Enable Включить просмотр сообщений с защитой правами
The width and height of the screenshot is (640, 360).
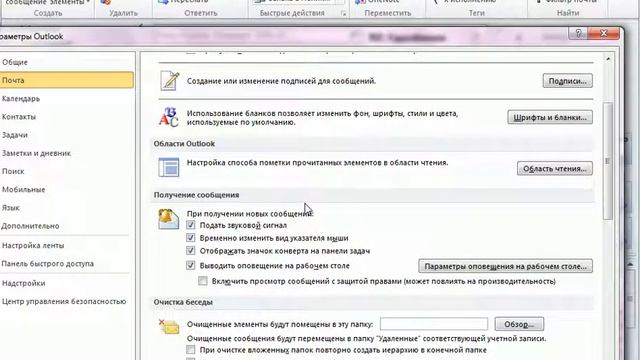point(202,281)
